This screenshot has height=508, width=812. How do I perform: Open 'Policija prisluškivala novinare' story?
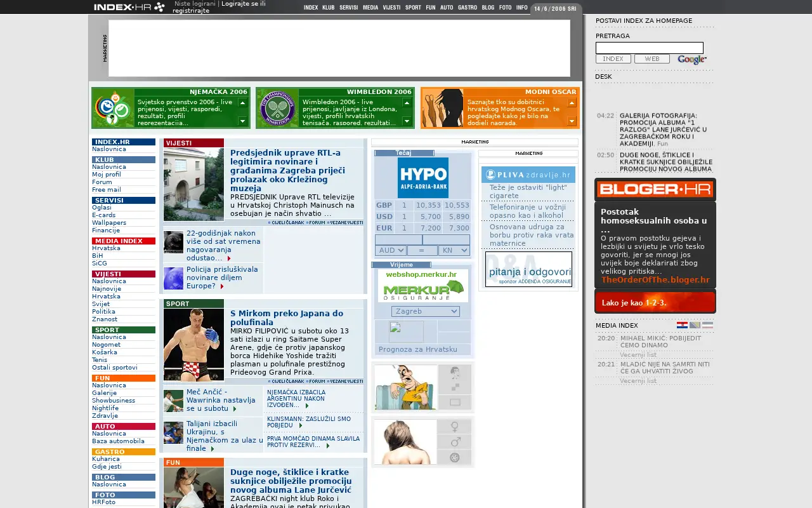[x=222, y=277]
